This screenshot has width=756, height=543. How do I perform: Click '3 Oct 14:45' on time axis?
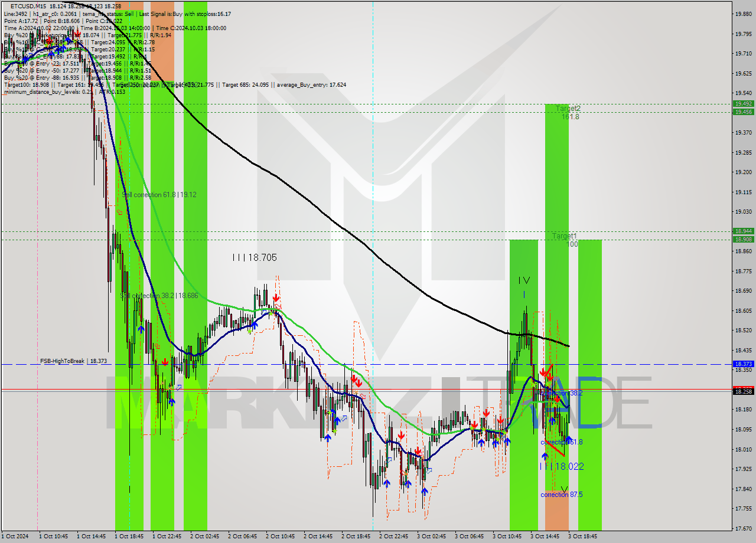tap(545, 537)
